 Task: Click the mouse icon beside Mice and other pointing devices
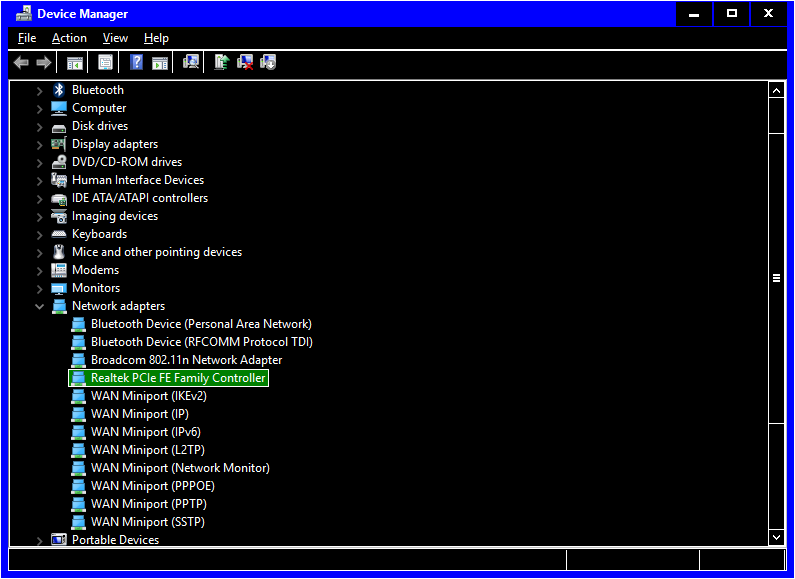(59, 252)
